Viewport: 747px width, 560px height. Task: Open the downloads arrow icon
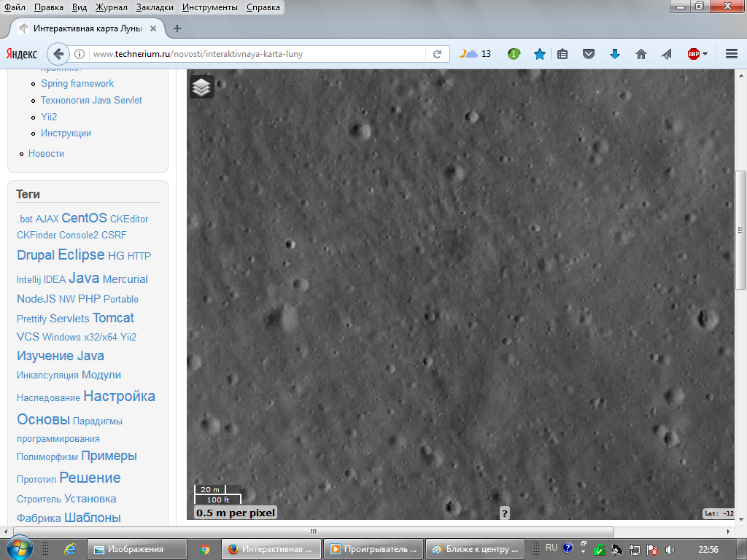coord(615,54)
